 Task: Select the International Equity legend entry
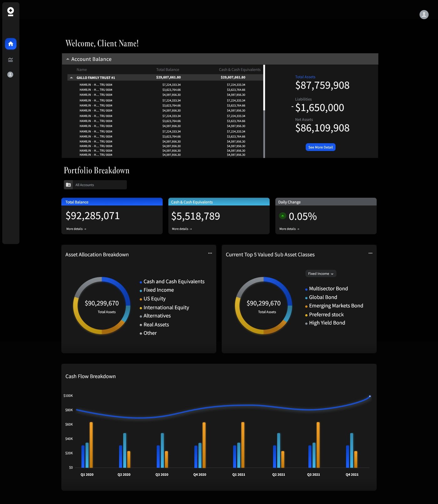click(x=164, y=308)
